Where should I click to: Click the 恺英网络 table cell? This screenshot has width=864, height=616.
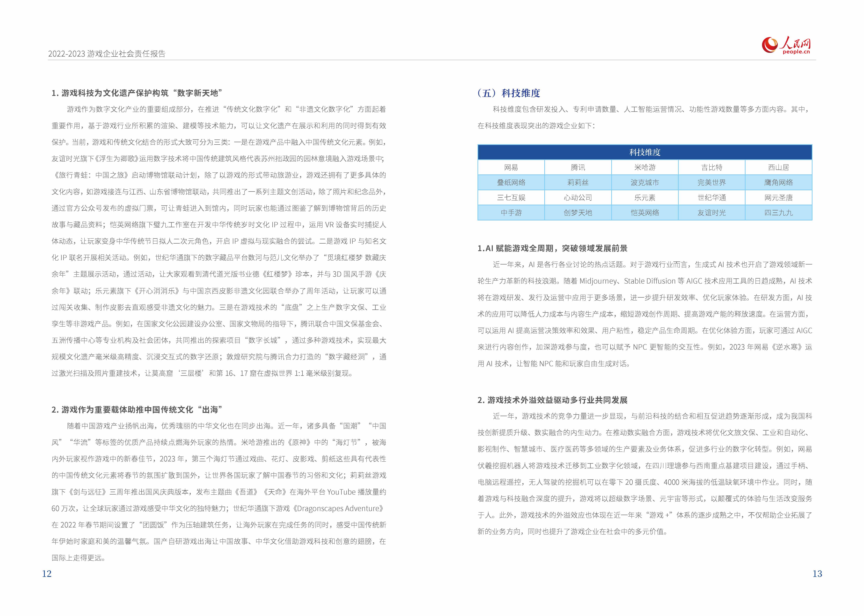[645, 213]
